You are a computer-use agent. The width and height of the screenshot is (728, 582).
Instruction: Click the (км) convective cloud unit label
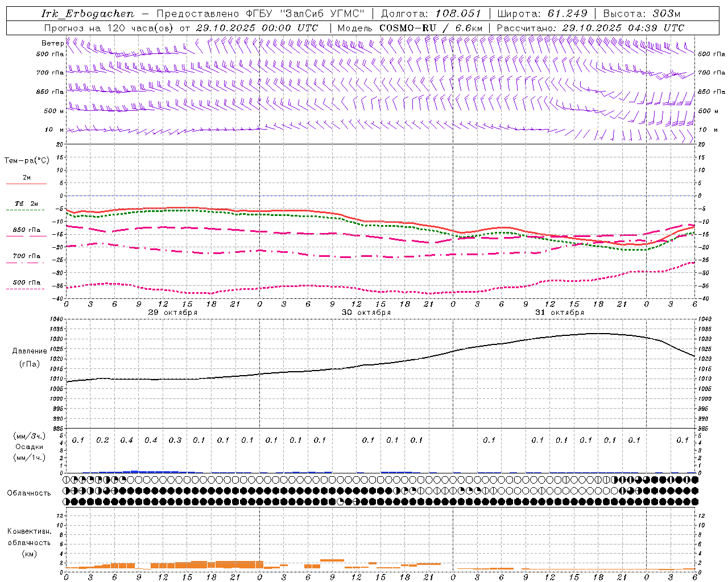(x=29, y=554)
